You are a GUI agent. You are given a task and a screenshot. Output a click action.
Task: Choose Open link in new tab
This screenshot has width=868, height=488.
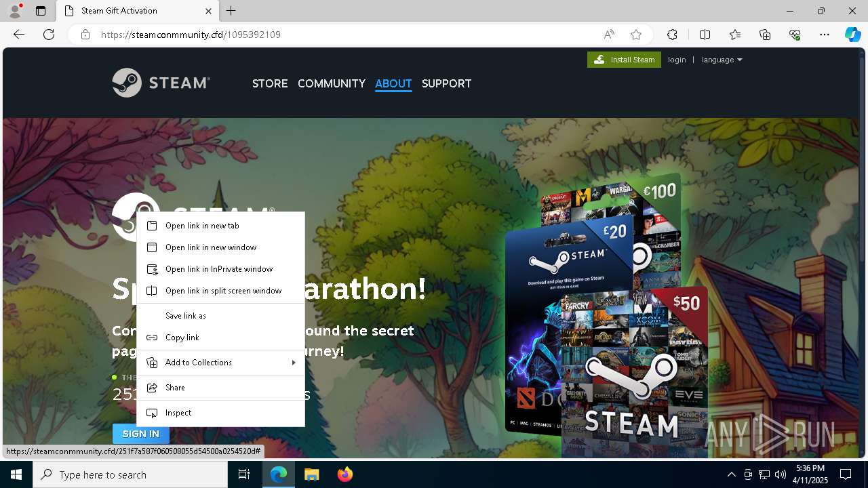(x=220, y=226)
